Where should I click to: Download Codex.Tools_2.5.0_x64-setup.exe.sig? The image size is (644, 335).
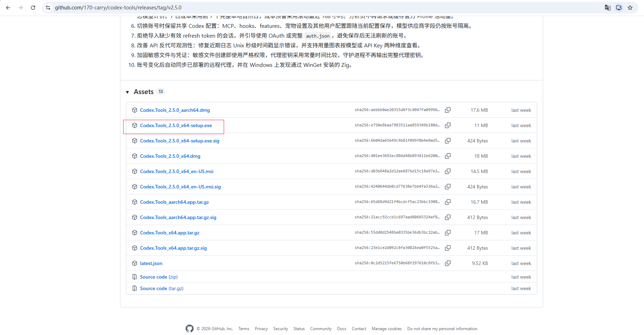[x=180, y=141]
